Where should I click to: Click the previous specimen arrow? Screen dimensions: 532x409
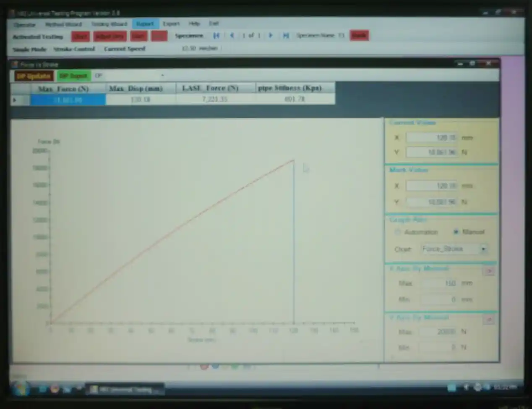(232, 36)
